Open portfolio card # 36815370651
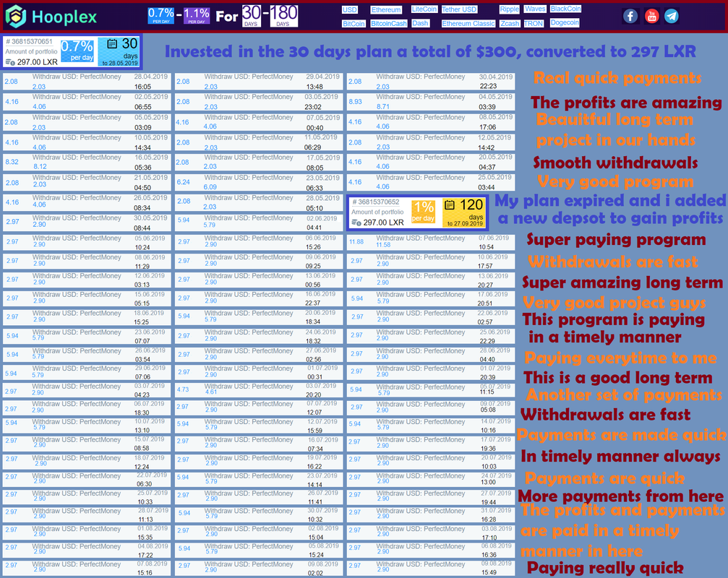The width and height of the screenshot is (728, 578). [x=72, y=51]
